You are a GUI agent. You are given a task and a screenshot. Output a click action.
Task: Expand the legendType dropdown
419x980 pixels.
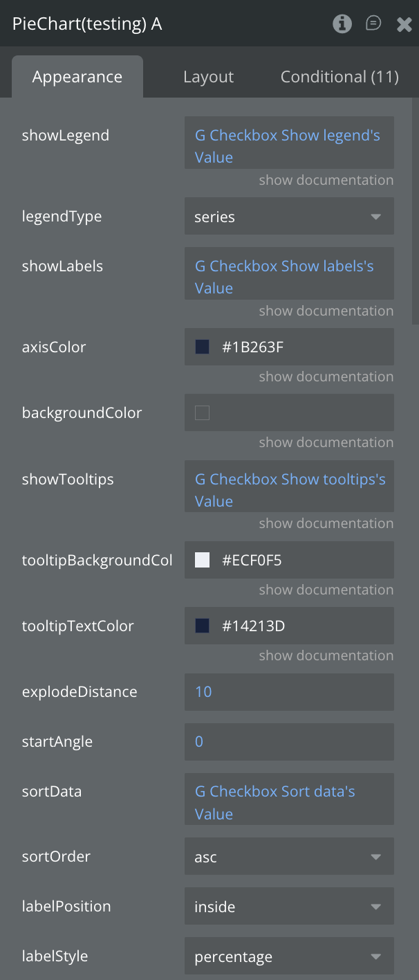289,217
